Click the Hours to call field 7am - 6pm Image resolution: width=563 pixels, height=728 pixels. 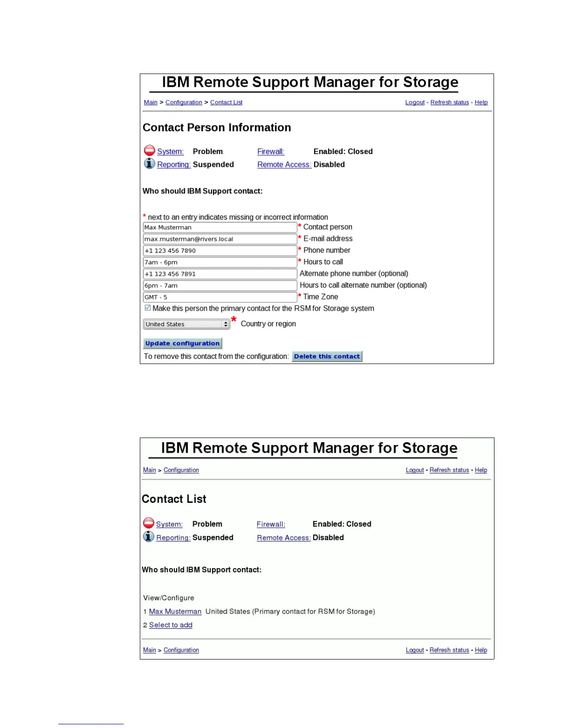(x=220, y=262)
